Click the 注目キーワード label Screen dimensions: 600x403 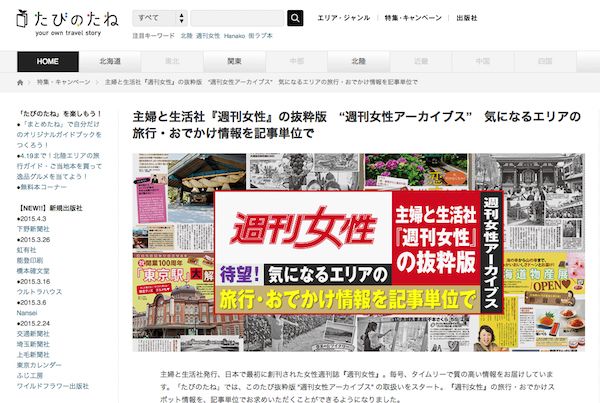point(153,36)
